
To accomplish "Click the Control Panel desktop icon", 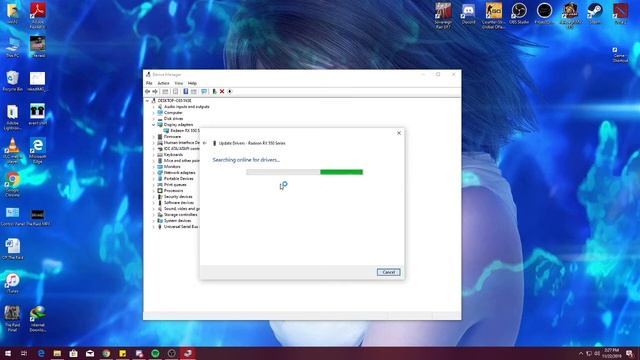I will pos(13,217).
